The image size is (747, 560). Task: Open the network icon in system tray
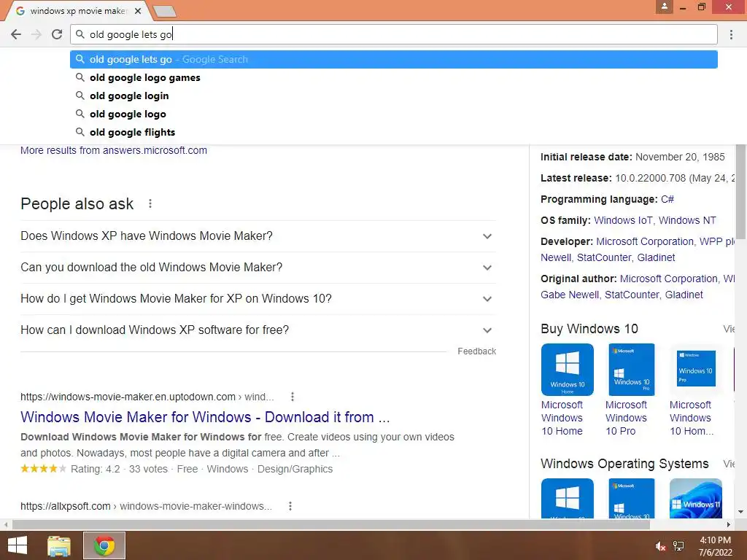tap(678, 546)
